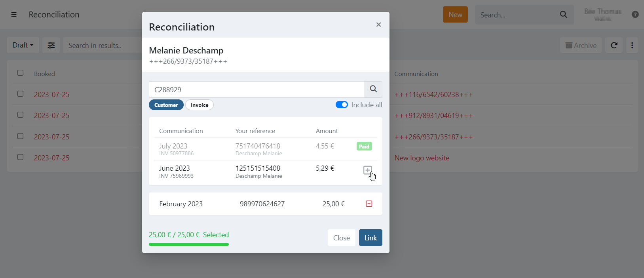Expand the Draft status dropdown

[23, 45]
